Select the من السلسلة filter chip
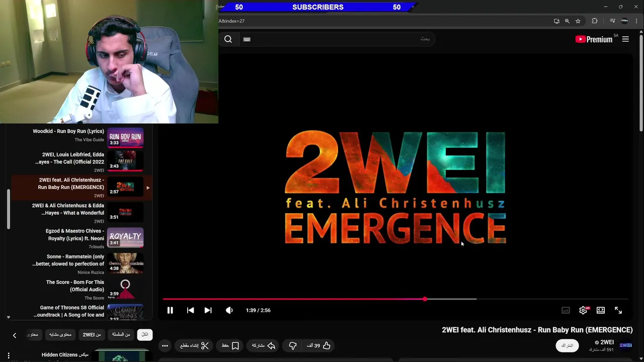 point(121,334)
